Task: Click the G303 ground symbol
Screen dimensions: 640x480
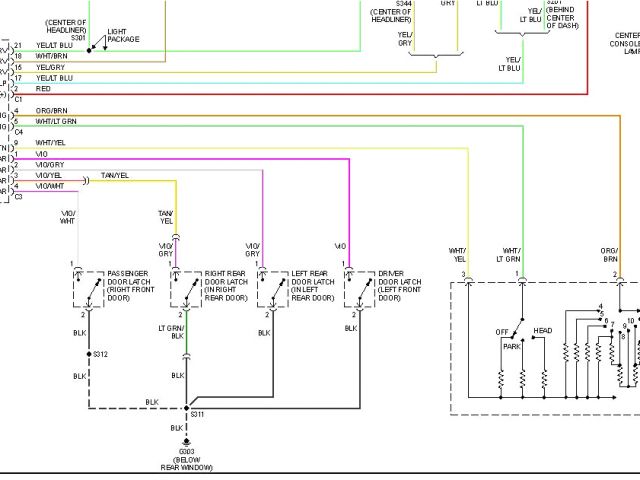Action: [x=185, y=441]
